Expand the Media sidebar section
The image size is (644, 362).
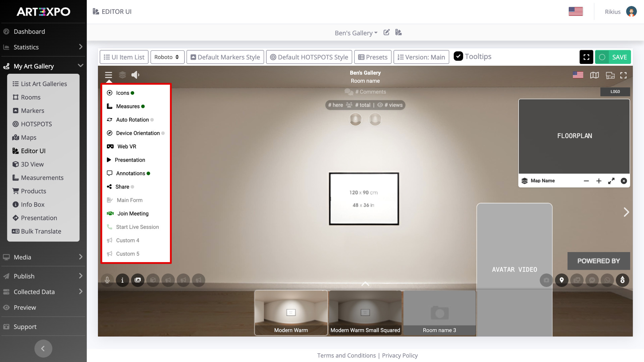43,257
